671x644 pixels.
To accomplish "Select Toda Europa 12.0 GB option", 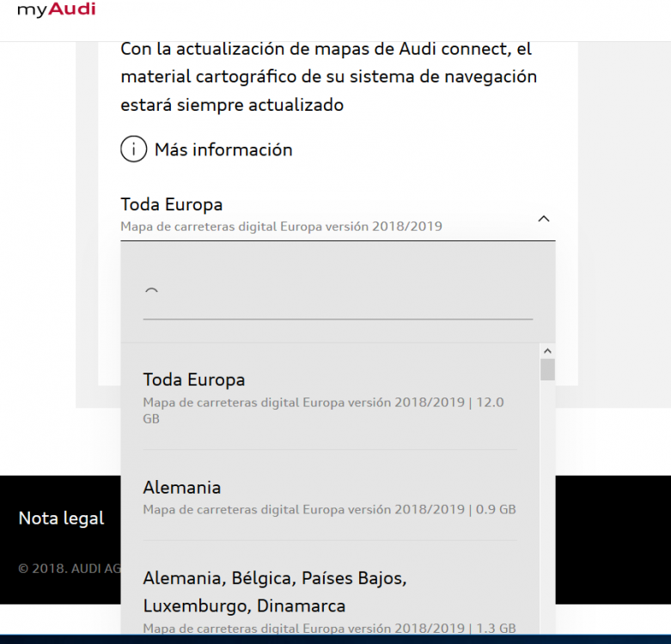I will 330,398.
